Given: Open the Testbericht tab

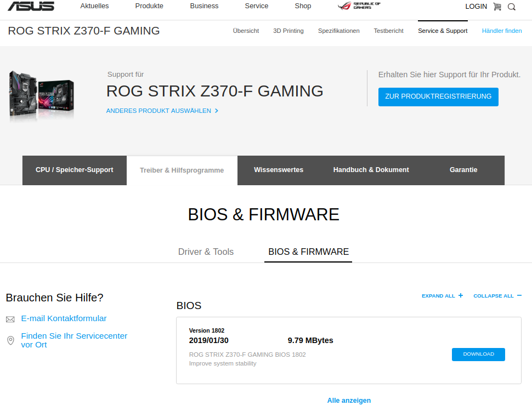Looking at the screenshot, I should click(388, 31).
